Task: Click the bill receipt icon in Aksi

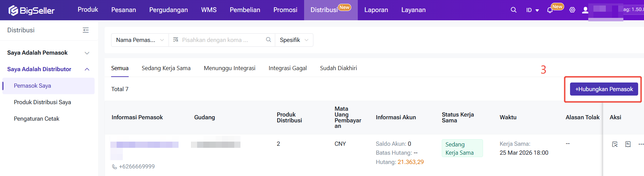Action: 628,144
